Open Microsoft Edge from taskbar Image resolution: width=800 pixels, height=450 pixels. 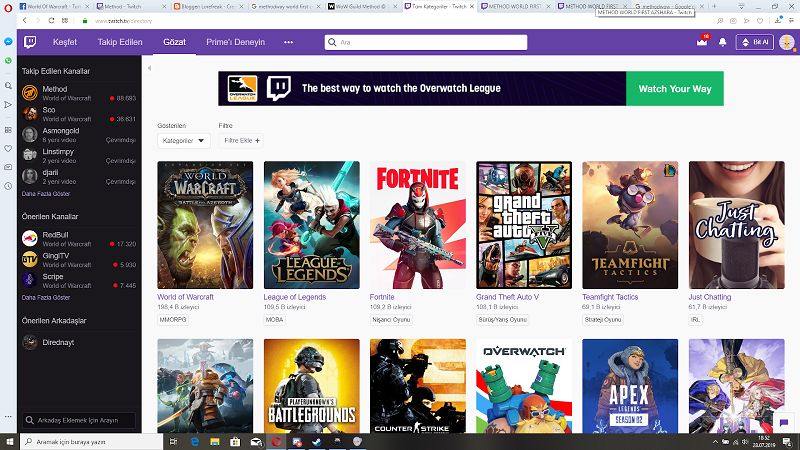pos(194,441)
